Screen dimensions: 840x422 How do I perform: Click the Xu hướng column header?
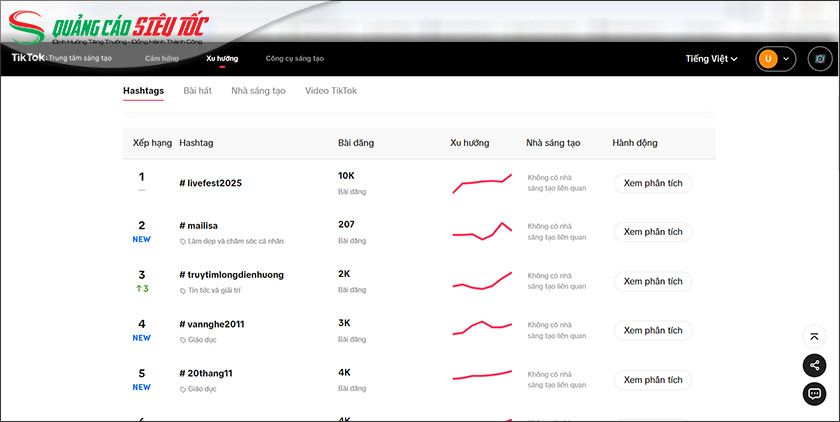tap(469, 143)
